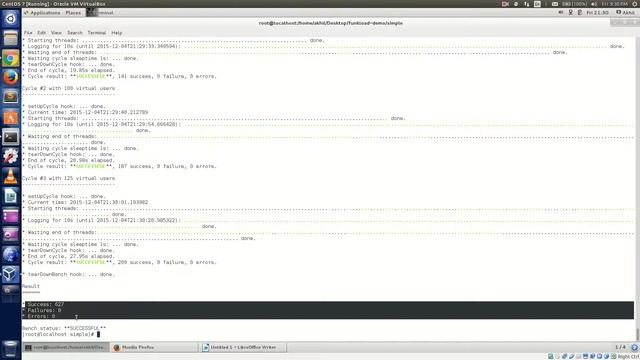Open the Trash at dock bottom
Image resolution: width=640 pixels, height=360 pixels.
click(11, 349)
